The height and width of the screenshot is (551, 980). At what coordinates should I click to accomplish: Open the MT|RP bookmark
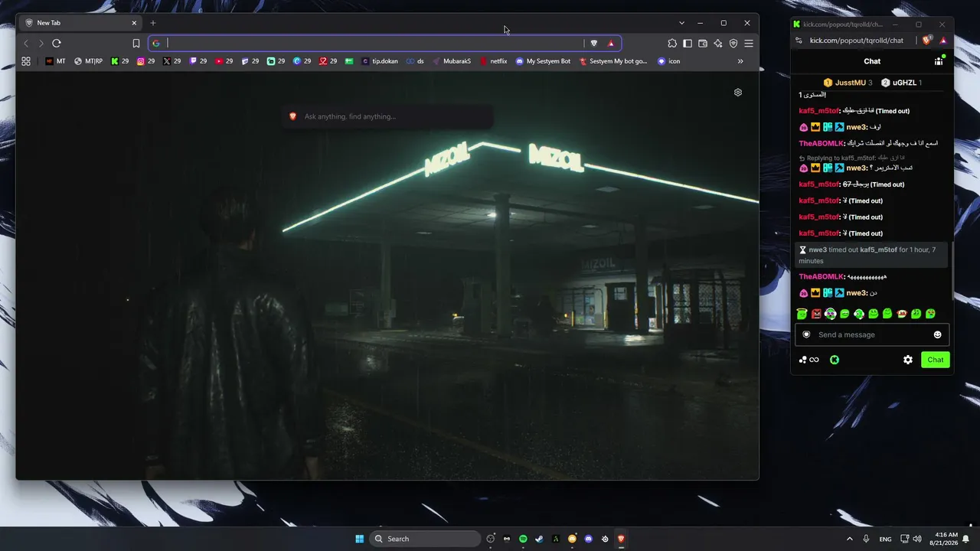coord(88,61)
